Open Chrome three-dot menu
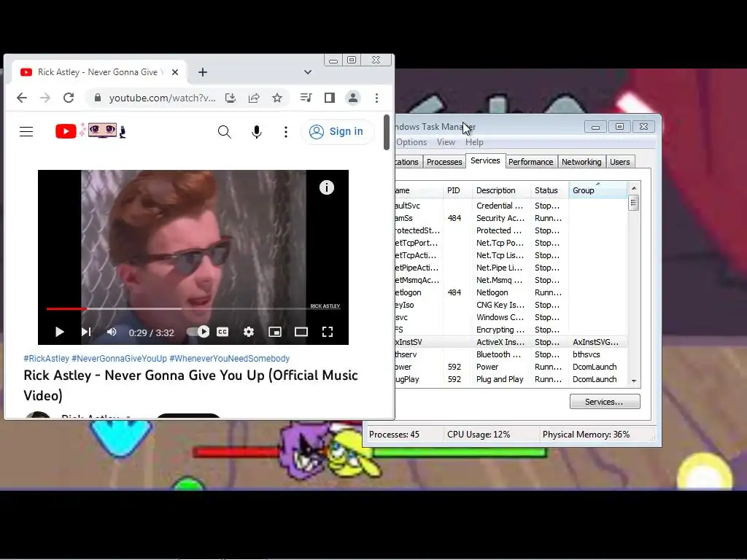 coord(377,98)
